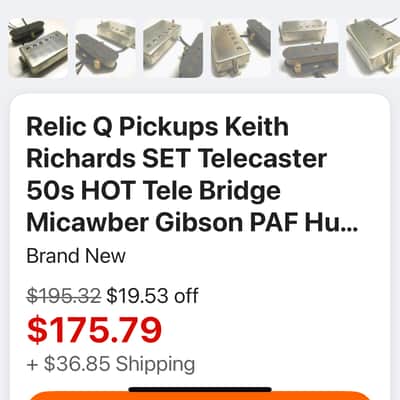Tap the partially visible sixth thumbnail
The width and height of the screenshot is (400, 400).
point(373,48)
